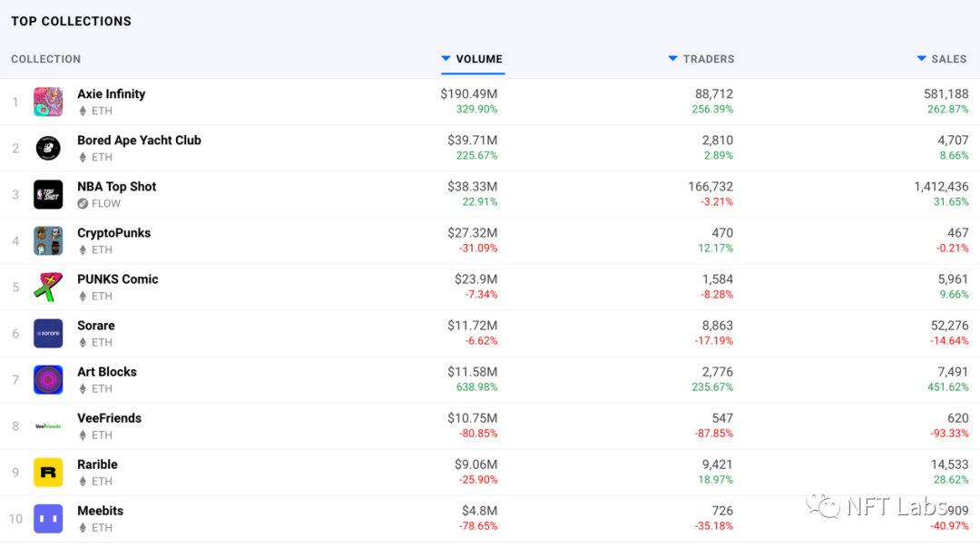Click the ETH icon under PUNKS Comic
Viewport: 980px width, 547px height.
83,297
